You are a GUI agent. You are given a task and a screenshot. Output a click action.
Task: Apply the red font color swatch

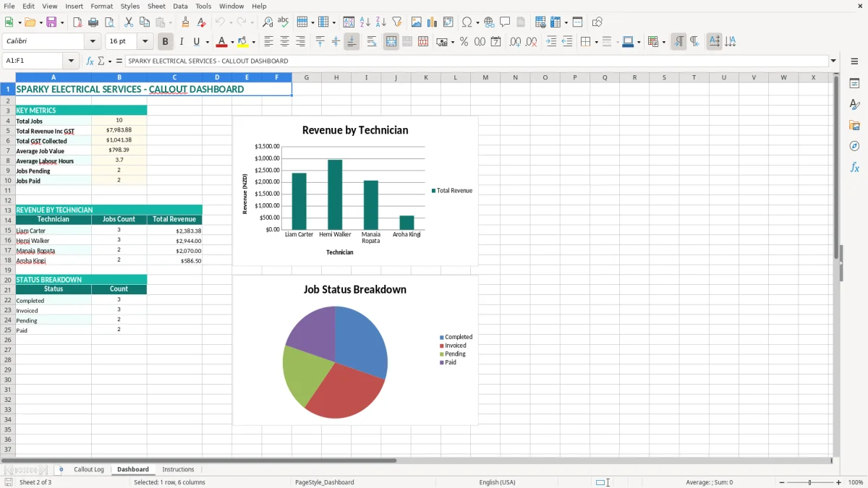pos(222,42)
